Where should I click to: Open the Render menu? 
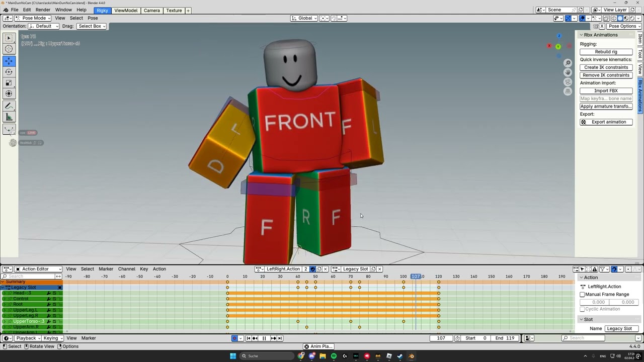point(43,10)
